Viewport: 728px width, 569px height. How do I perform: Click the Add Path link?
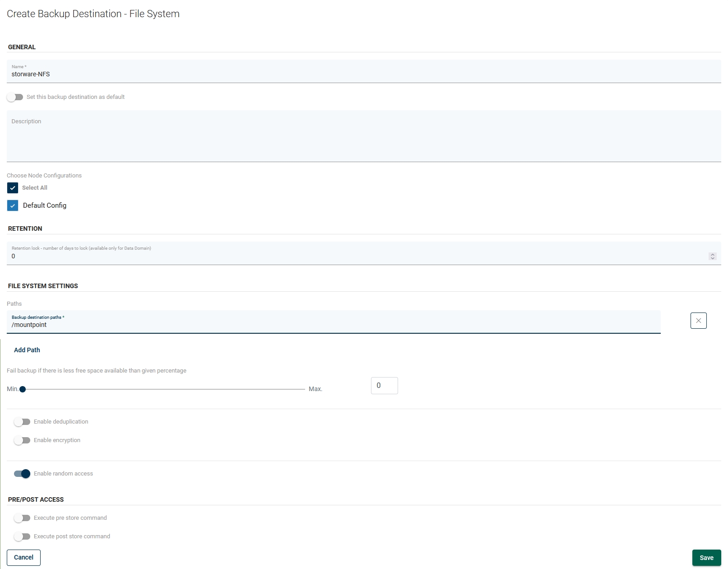tap(27, 350)
